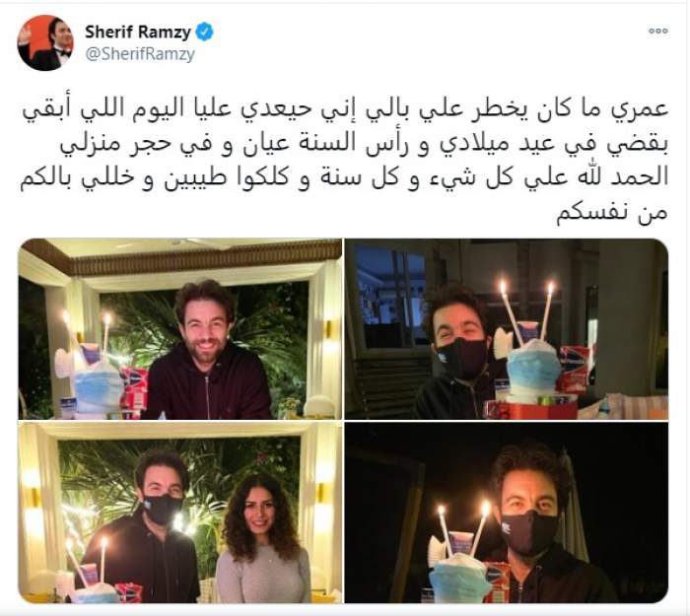Screen dimensions: 690x616
Task: Click man's black face mask in bottom-right photo
Action: 530,532
